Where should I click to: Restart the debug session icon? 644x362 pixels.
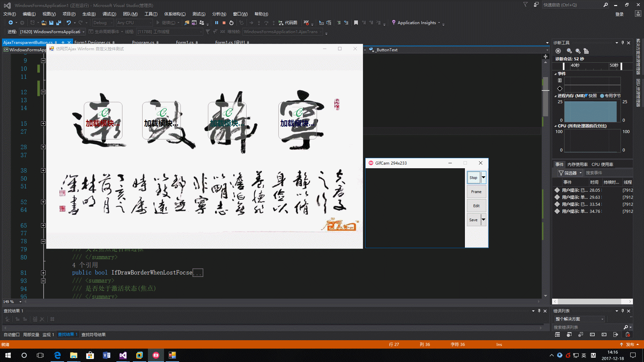click(231, 23)
